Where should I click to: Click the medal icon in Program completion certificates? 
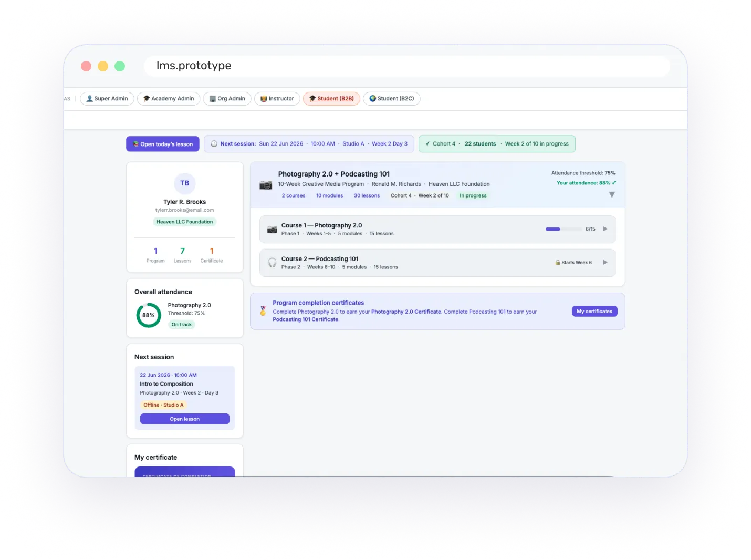tap(263, 311)
